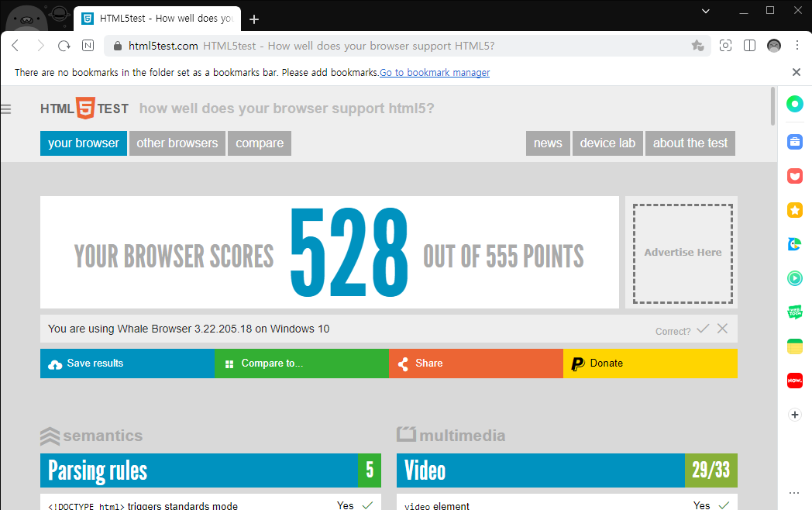Go back to the previous page

pos(15,46)
